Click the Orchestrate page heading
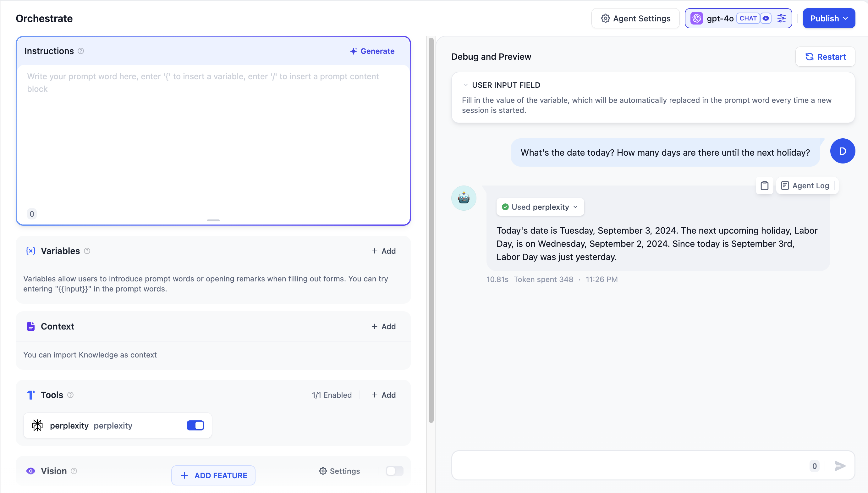This screenshot has width=868, height=493. coord(44,18)
